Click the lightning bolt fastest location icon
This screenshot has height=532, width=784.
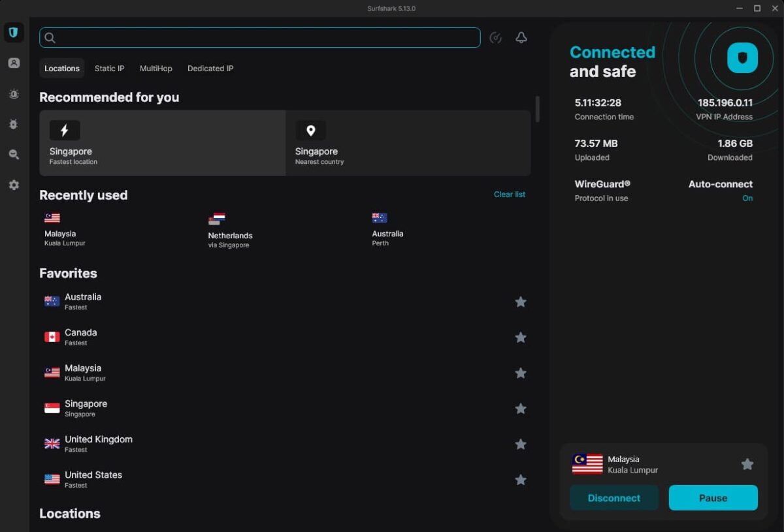click(65, 131)
